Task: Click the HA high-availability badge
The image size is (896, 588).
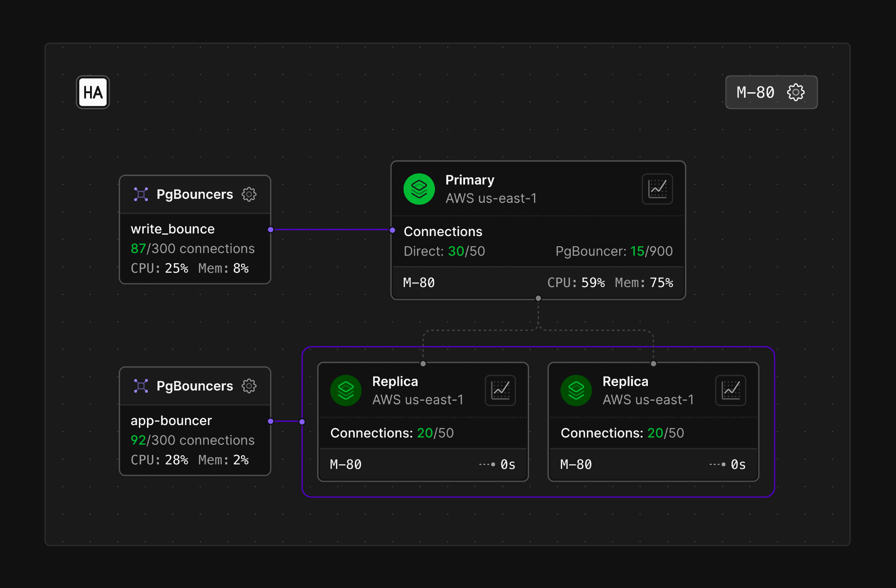Action: tap(93, 92)
